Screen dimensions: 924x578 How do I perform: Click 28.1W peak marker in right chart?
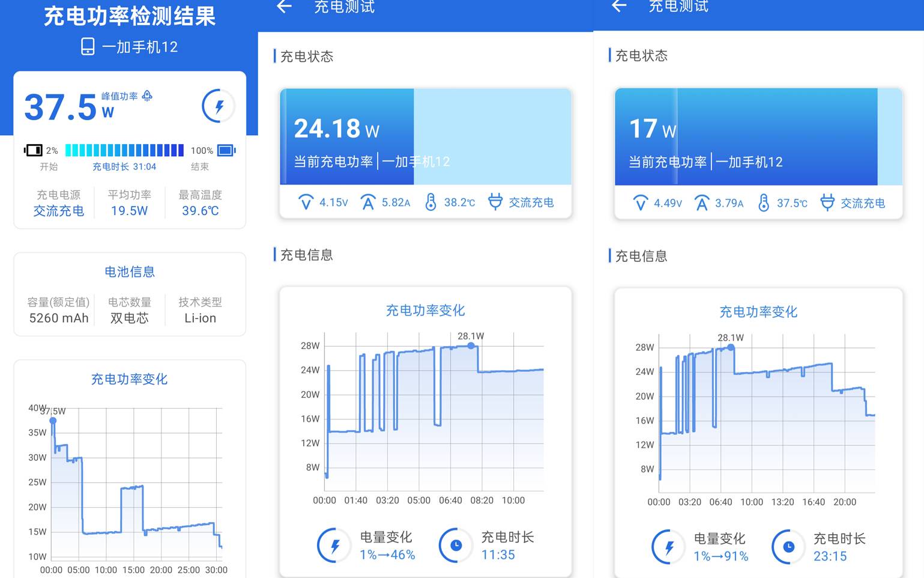[x=731, y=347]
